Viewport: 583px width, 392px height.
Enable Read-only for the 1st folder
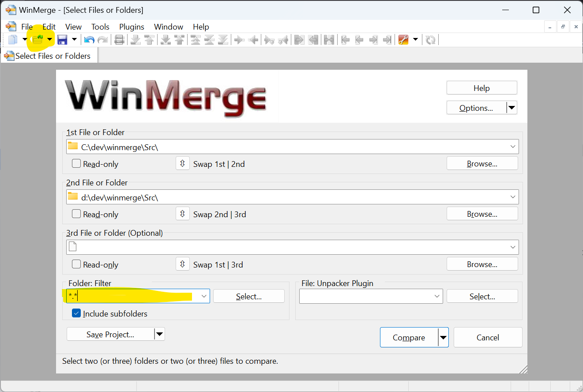click(x=76, y=163)
